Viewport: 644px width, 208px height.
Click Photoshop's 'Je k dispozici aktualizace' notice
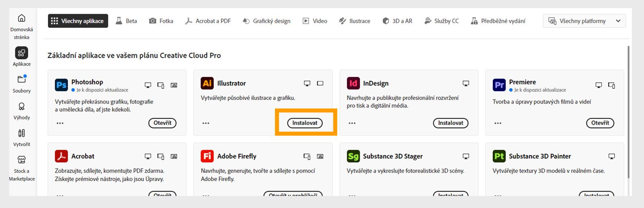100,90
